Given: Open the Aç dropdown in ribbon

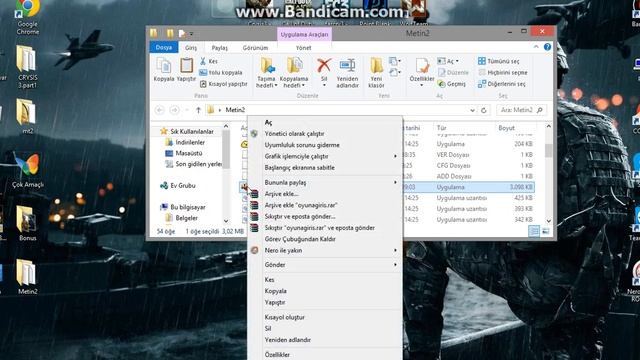Looking at the screenshot, I should 449,61.
